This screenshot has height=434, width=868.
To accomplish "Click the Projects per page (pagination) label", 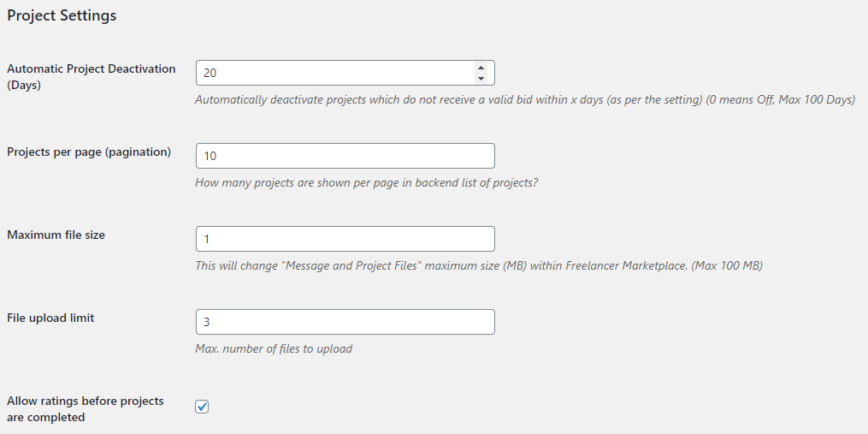I will [x=89, y=152].
